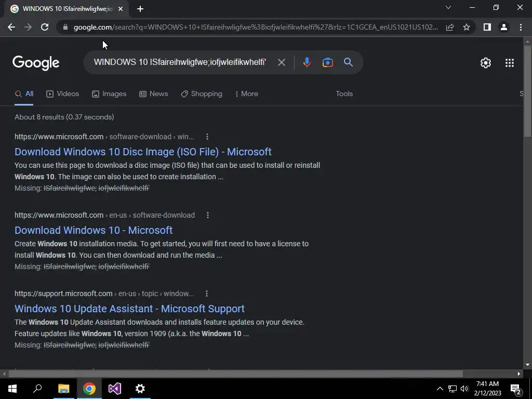532x399 pixels.
Task: Open Visual Studio from the taskbar
Action: click(115, 389)
